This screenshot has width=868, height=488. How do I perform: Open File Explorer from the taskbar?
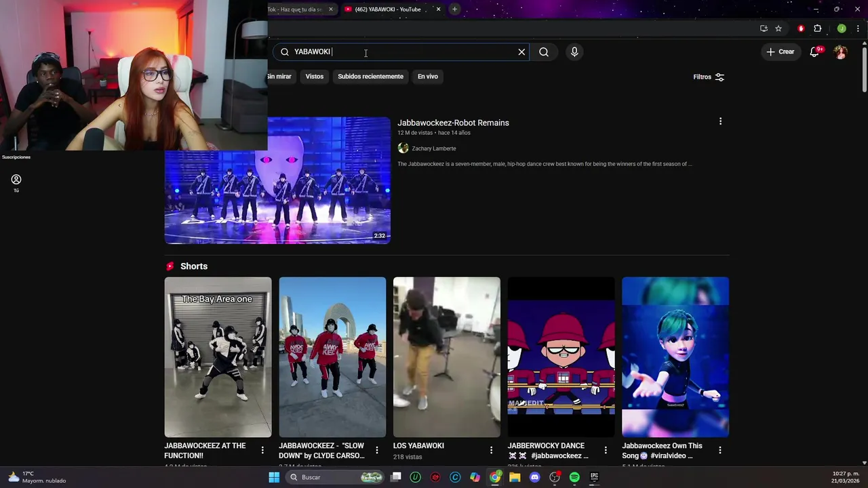515,477
